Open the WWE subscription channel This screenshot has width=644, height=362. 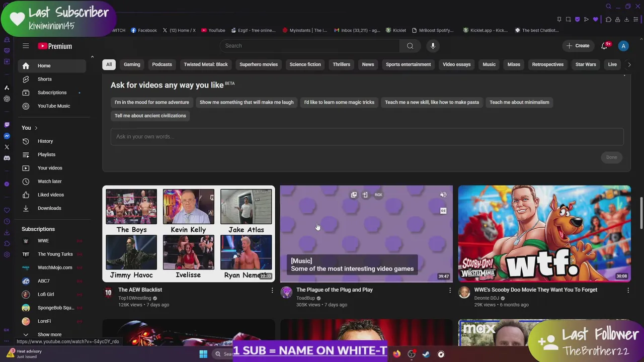point(52,241)
